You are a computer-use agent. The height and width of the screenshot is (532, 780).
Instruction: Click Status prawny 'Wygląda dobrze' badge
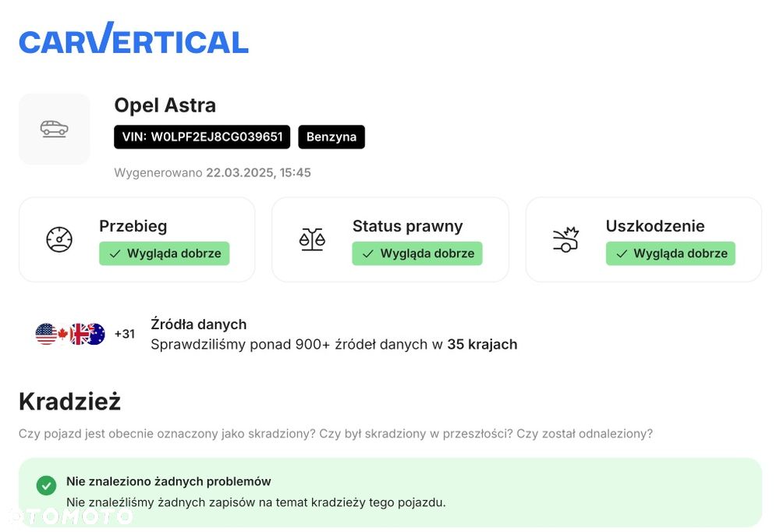click(417, 254)
